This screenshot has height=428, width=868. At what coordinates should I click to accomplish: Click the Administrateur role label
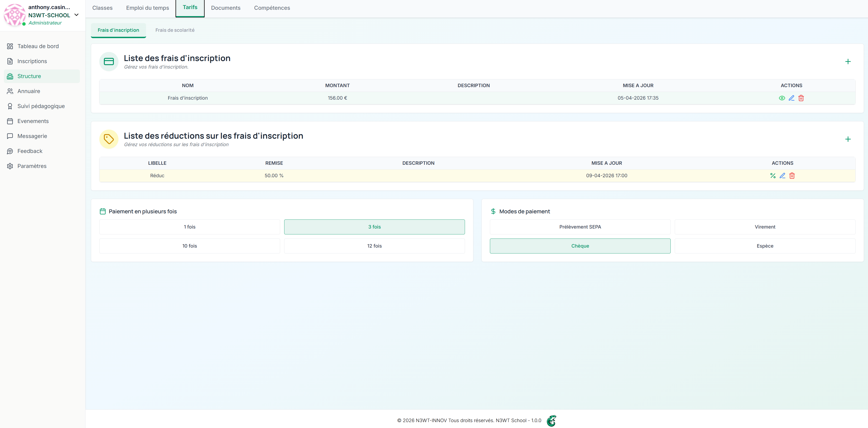[45, 23]
